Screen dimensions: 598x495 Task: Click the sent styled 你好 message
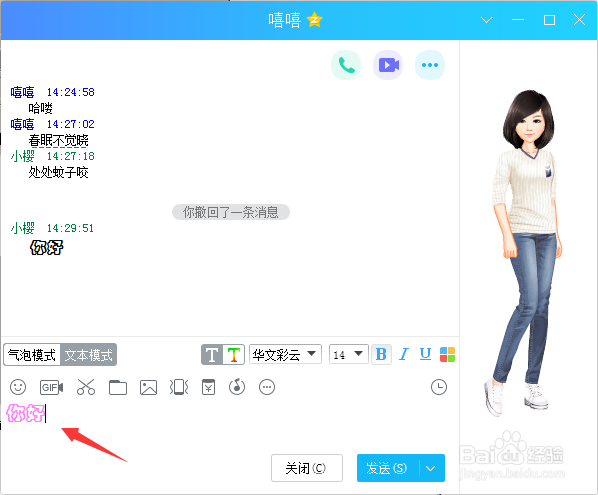[x=47, y=248]
